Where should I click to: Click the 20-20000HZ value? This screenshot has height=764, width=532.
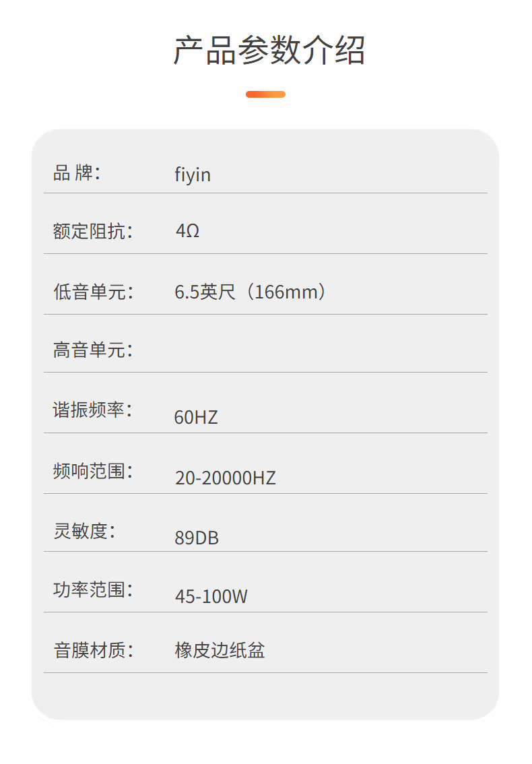click(226, 478)
